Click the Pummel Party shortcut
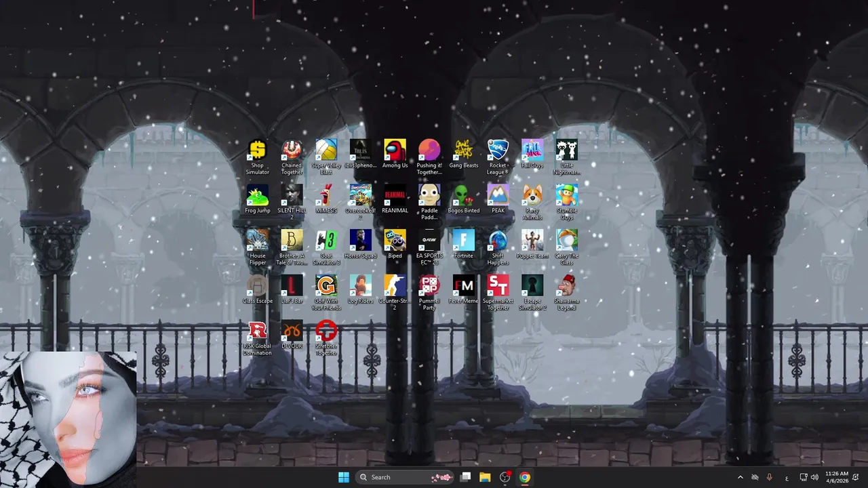The height and width of the screenshot is (488, 868). [429, 293]
